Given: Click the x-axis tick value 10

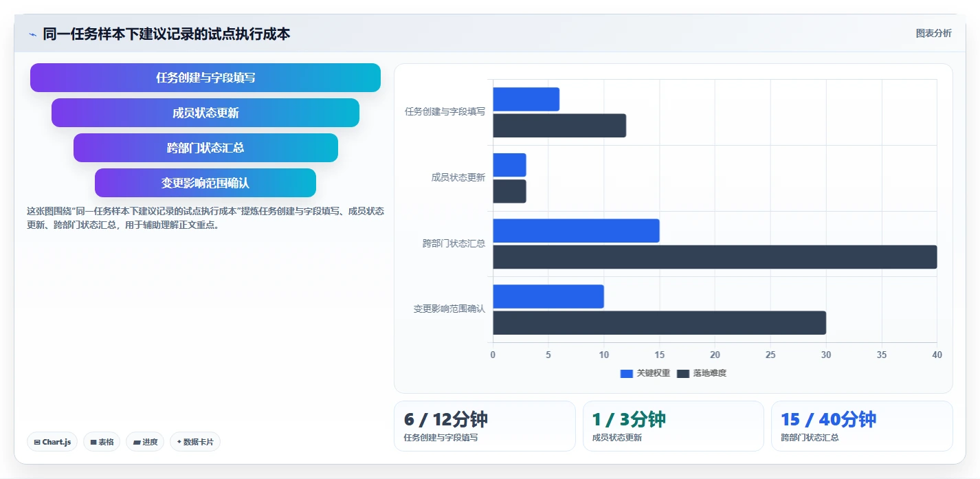Looking at the screenshot, I should (x=604, y=355).
